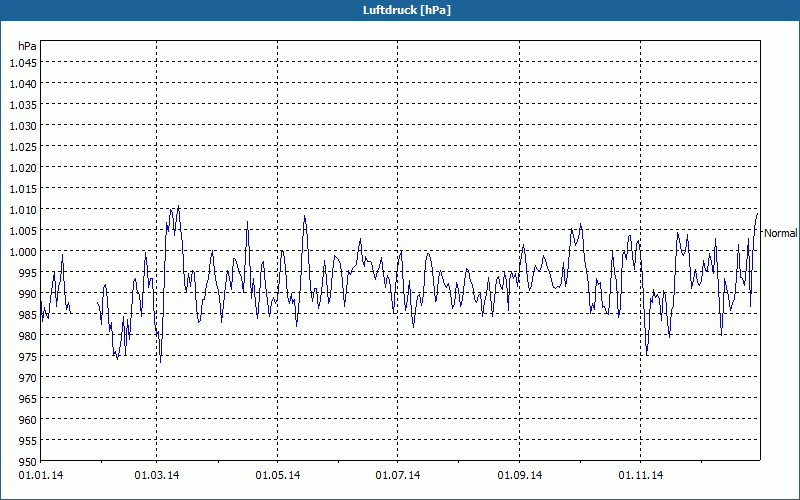Click the 985 y-axis label
The image size is (800, 500).
click(x=28, y=314)
